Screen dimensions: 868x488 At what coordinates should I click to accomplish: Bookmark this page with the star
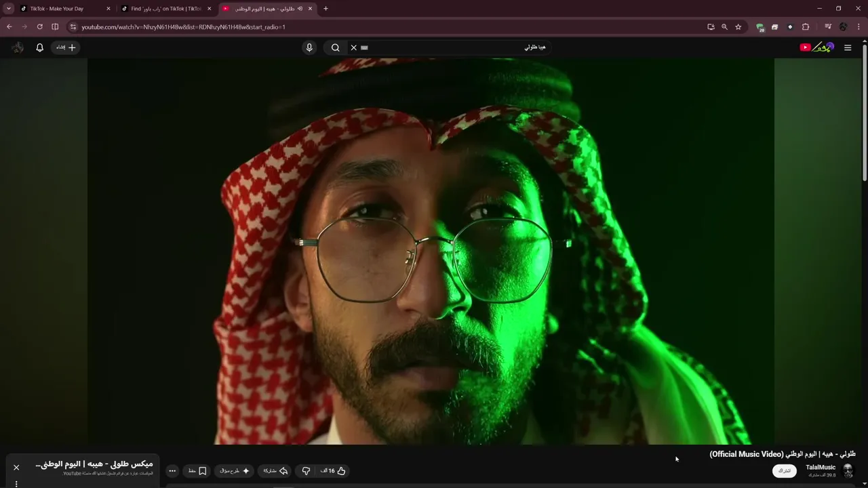pyautogui.click(x=738, y=27)
